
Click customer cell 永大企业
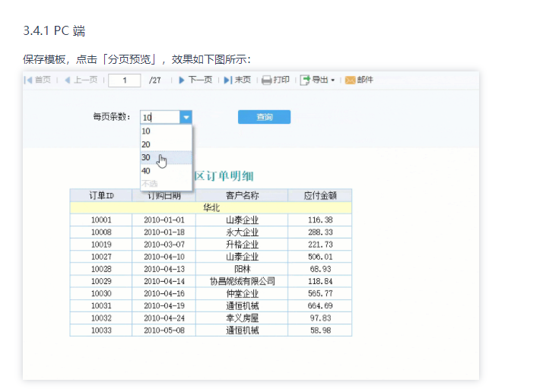click(x=242, y=232)
